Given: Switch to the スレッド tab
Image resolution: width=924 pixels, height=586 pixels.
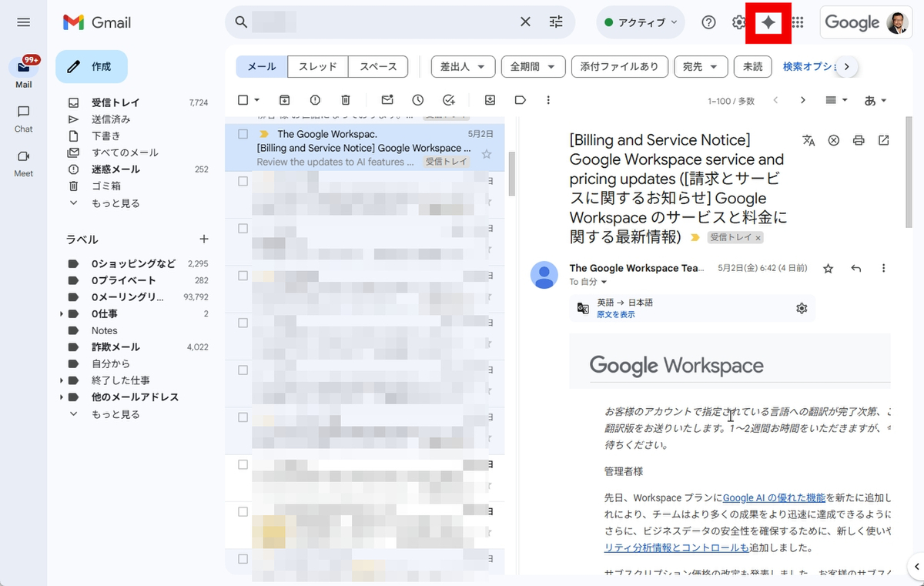Looking at the screenshot, I should point(318,67).
